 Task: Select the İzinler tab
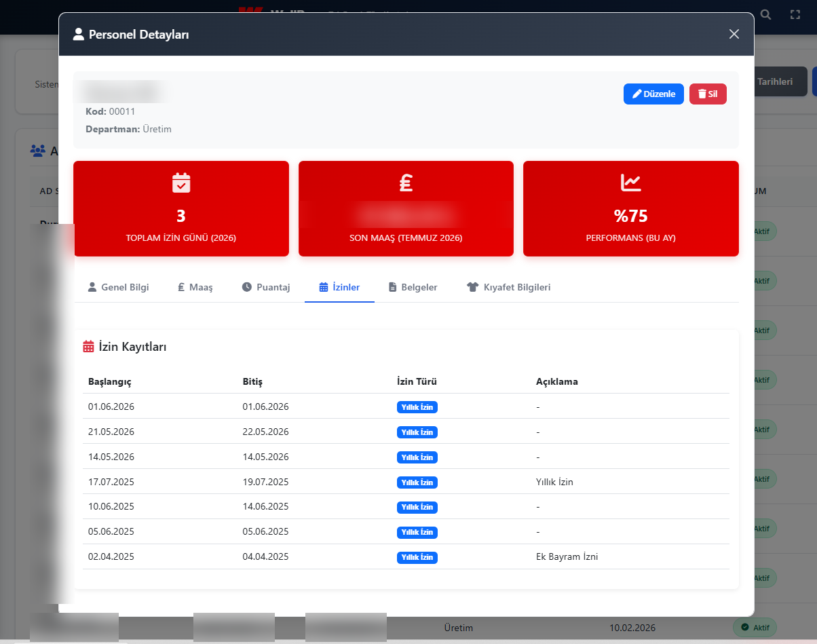(x=339, y=287)
